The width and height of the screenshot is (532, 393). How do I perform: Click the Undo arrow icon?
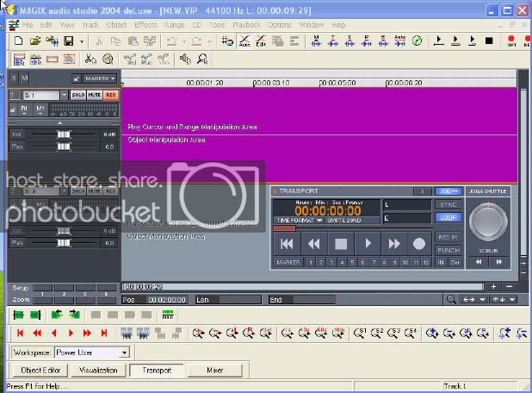pyautogui.click(x=171, y=41)
